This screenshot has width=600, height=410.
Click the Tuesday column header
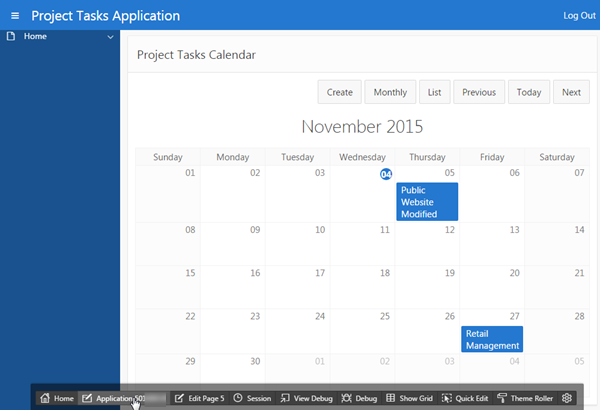[x=297, y=157]
